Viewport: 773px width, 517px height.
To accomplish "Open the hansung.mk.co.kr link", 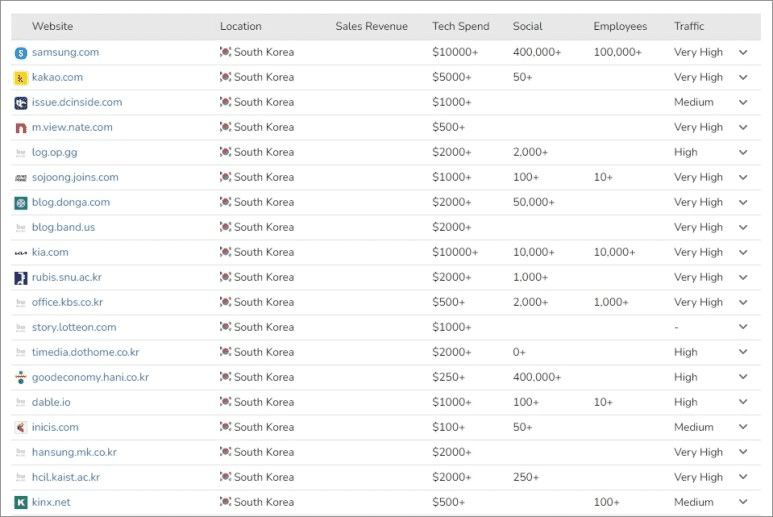I will click(x=74, y=452).
